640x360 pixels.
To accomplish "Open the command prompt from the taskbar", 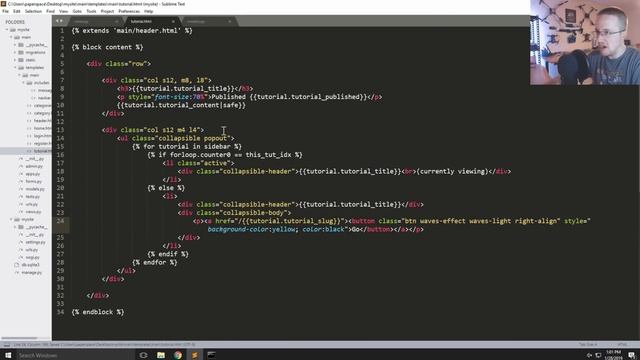I will tap(211, 355).
